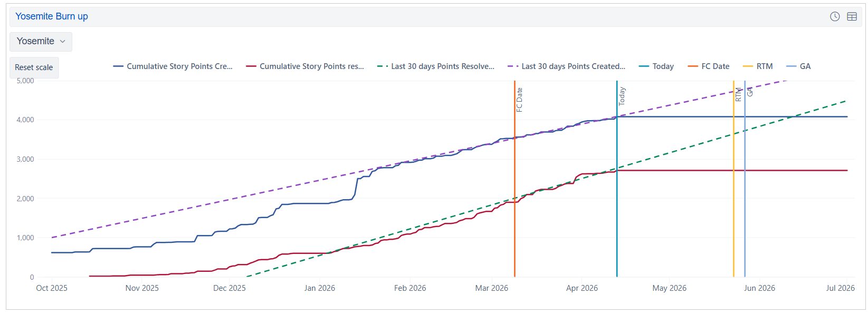Click the teal Today vertical marker line
The image size is (868, 314).
click(x=617, y=221)
